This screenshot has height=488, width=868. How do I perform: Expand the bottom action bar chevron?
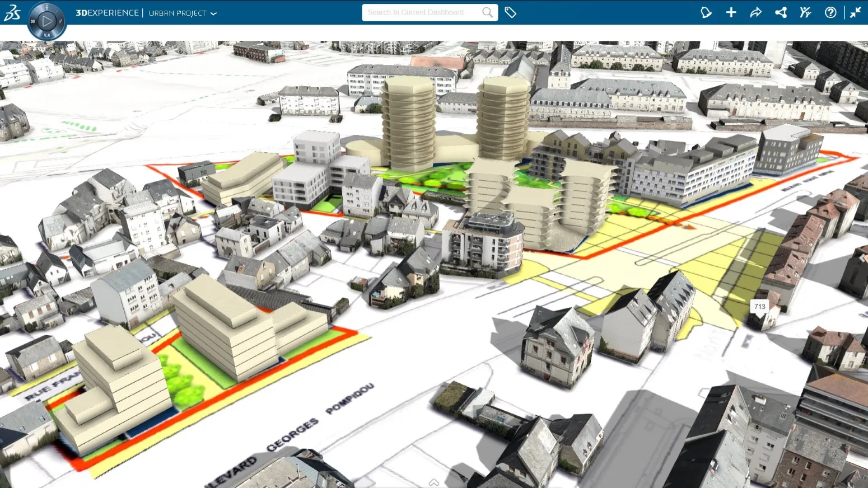point(434,481)
